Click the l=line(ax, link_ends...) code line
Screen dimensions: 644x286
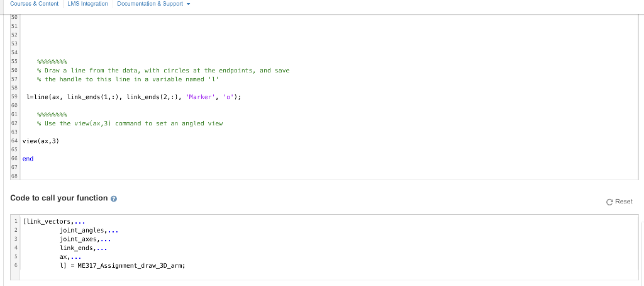click(x=133, y=97)
